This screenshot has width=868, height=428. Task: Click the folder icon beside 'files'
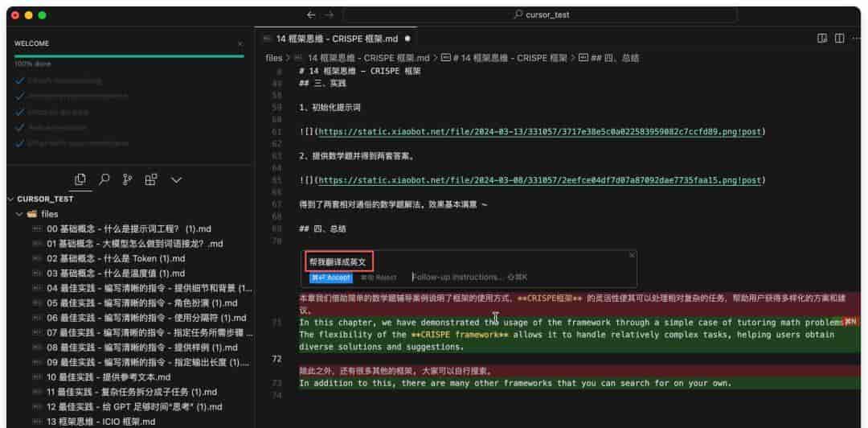[x=32, y=214]
